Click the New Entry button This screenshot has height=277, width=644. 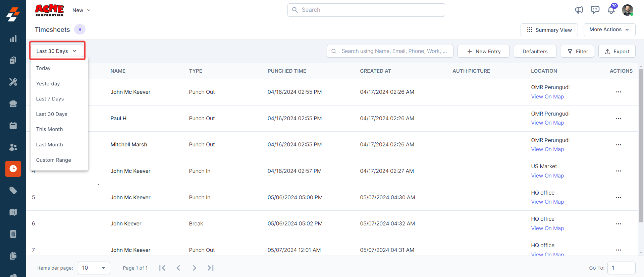[483, 52]
